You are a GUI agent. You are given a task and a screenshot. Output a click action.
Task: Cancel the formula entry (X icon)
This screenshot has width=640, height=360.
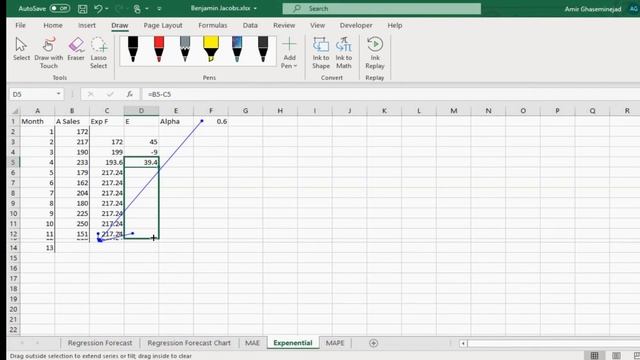pyautogui.click(x=91, y=94)
